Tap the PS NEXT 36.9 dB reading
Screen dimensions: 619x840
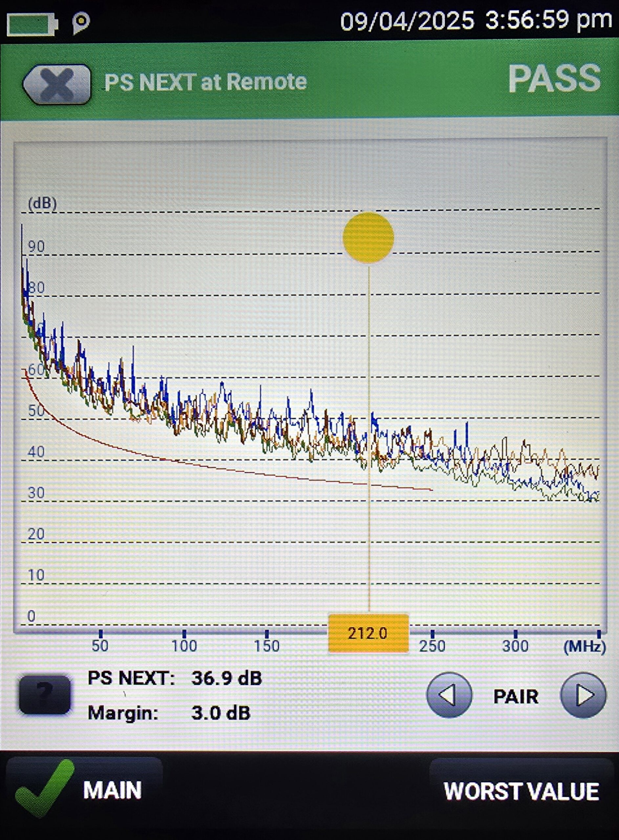175,678
